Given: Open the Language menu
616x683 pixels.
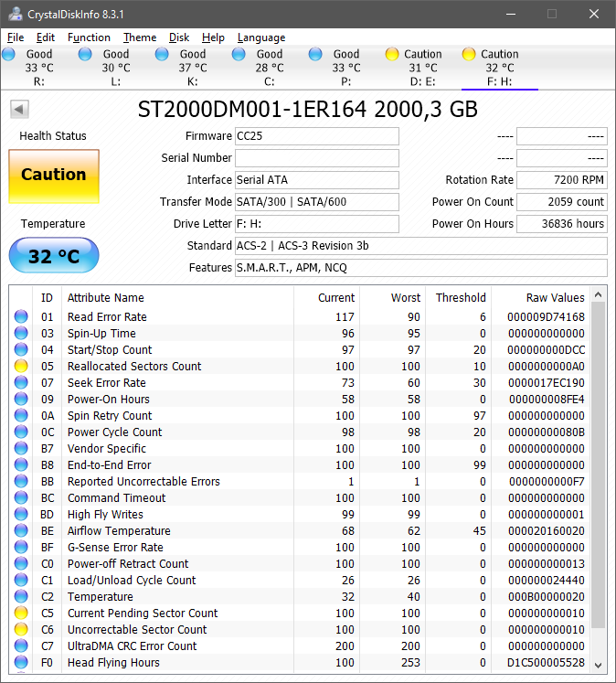Looking at the screenshot, I should point(261,37).
